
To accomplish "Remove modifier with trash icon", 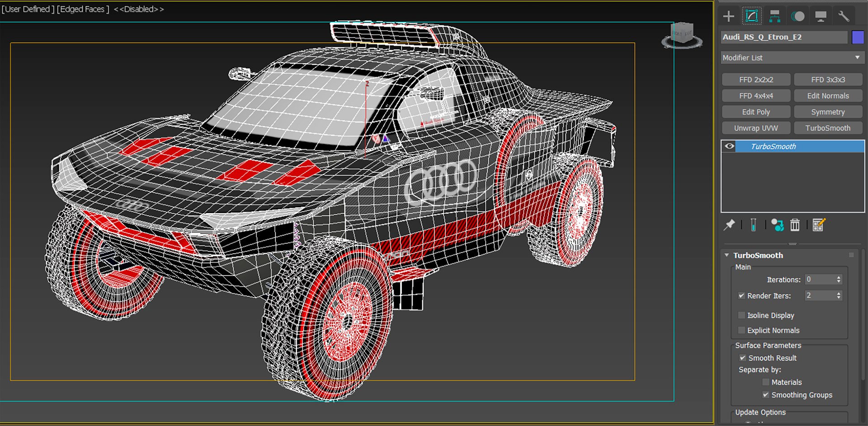I will (x=795, y=225).
